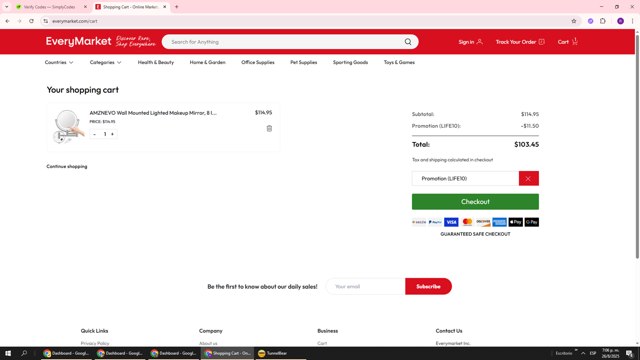Open Windows taskbar search
640x360 pixels.
coord(24,353)
